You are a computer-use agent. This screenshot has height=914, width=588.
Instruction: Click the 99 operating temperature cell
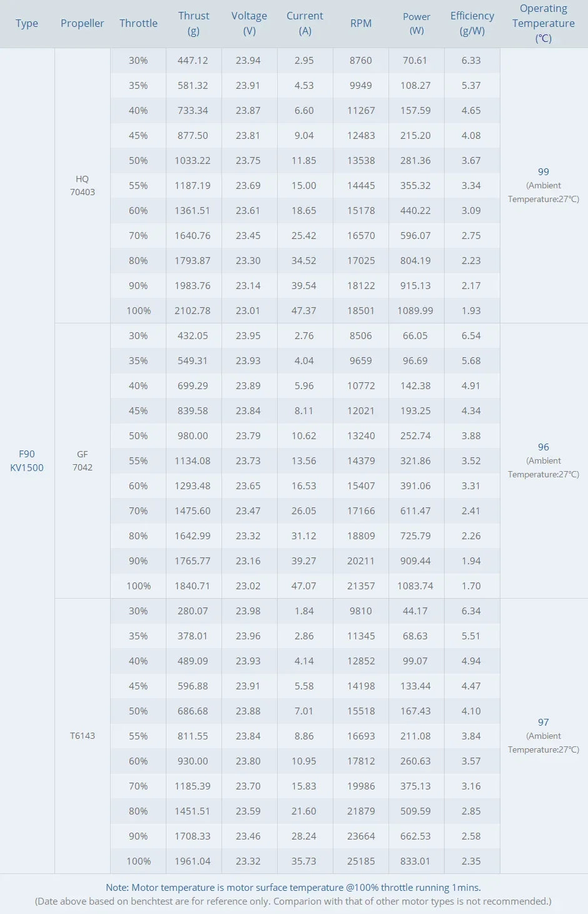click(x=543, y=172)
